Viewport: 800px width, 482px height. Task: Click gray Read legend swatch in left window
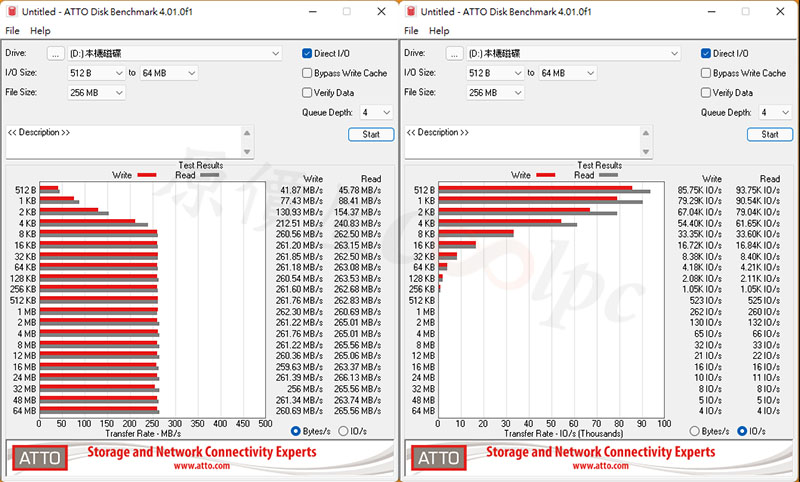[x=210, y=175]
